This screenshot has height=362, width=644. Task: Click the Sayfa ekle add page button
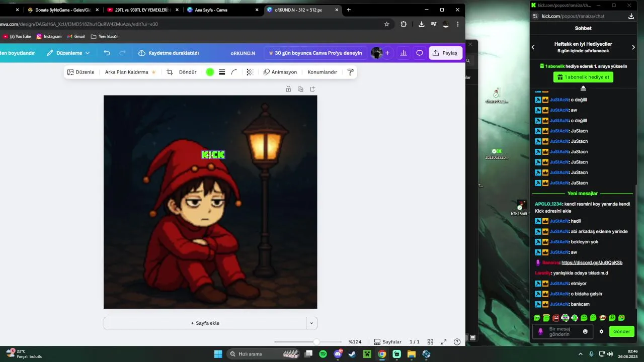(x=205, y=323)
